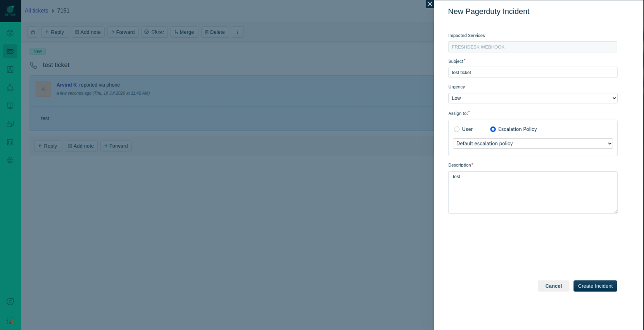Click the 'New Pagerduty Incident' panel title
This screenshot has width=644, height=330.
[489, 12]
